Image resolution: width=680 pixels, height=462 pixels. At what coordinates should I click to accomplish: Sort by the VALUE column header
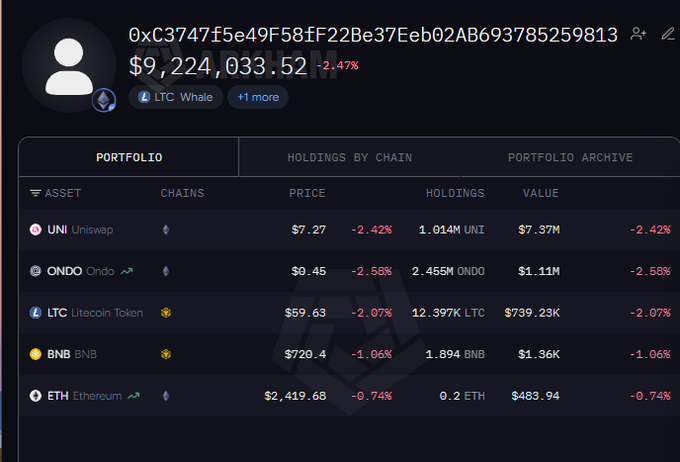(540, 193)
